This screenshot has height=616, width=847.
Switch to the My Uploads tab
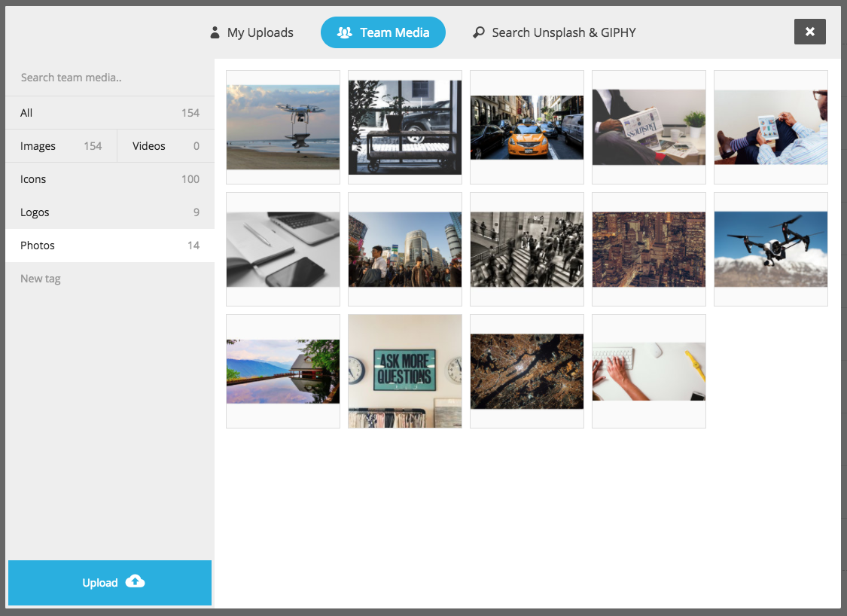tap(251, 32)
